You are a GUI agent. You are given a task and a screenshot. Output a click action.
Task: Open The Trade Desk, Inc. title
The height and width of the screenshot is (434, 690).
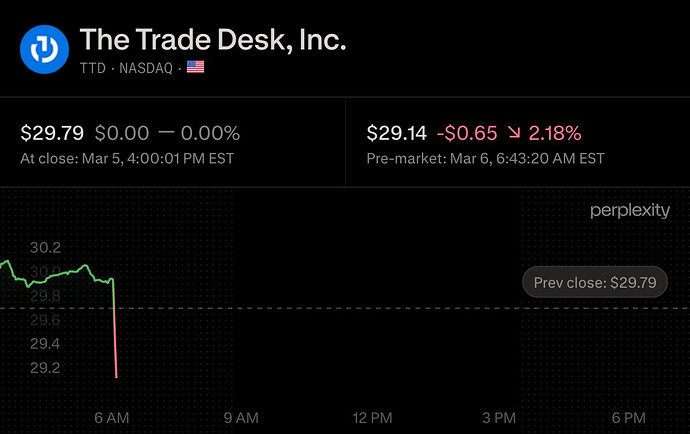[213, 41]
